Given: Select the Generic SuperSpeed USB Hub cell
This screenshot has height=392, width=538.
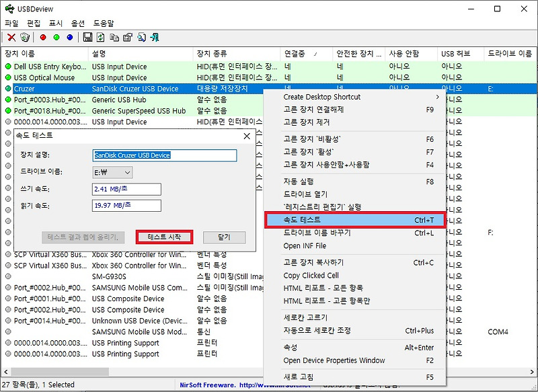Looking at the screenshot, I should pyautogui.click(x=139, y=111).
